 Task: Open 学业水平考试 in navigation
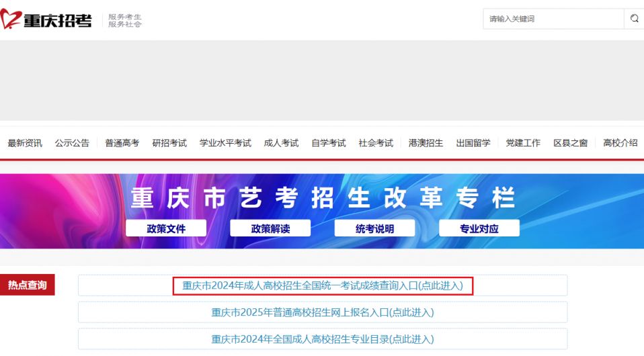(225, 143)
